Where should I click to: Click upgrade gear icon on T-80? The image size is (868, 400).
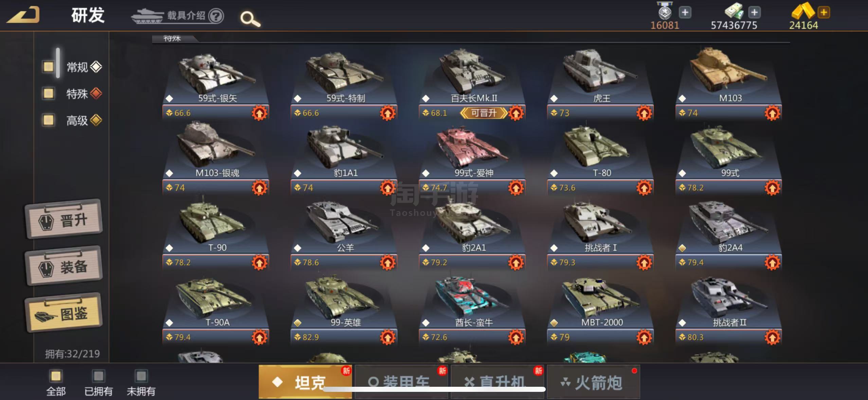(x=644, y=188)
